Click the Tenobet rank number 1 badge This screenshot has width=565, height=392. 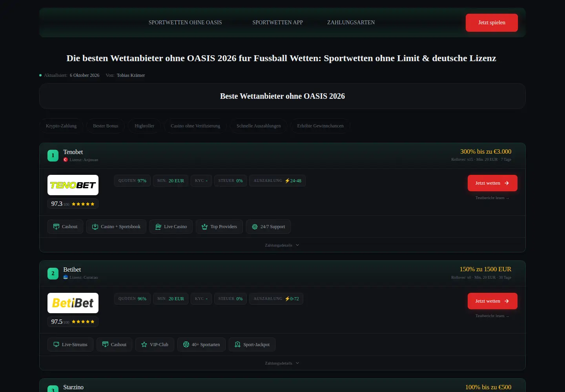coord(53,156)
